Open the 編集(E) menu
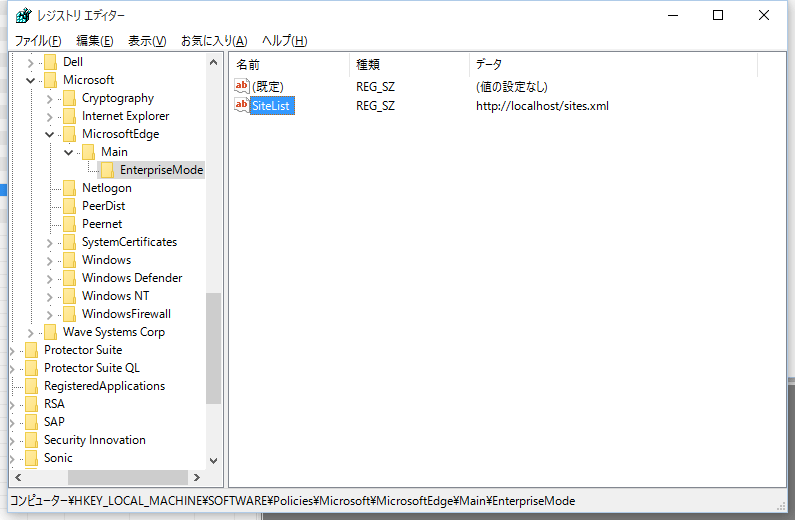The width and height of the screenshot is (795, 520). [x=95, y=41]
